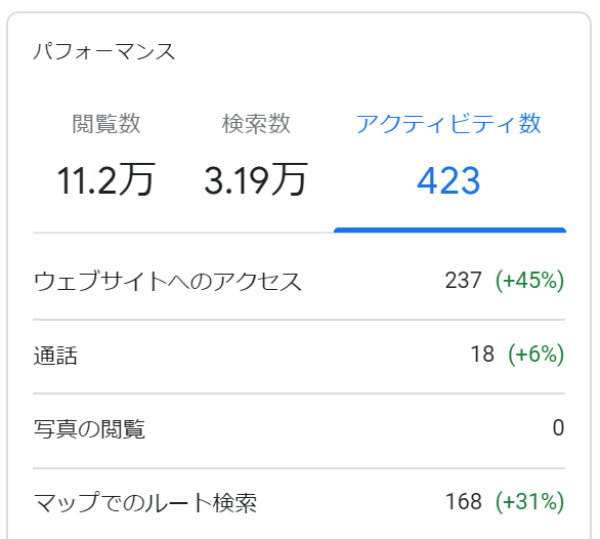Open the ウェブサイトへのアクセス row
Image resolution: width=600 pixels, height=539 pixels.
[x=168, y=281]
